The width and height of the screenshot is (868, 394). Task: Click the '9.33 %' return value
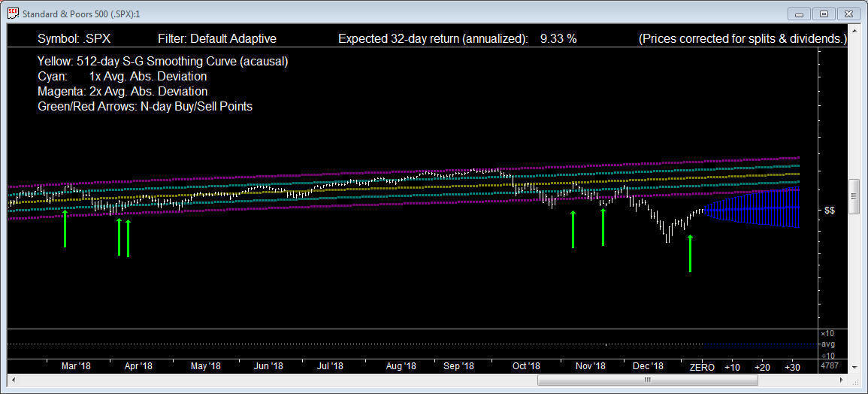(558, 39)
